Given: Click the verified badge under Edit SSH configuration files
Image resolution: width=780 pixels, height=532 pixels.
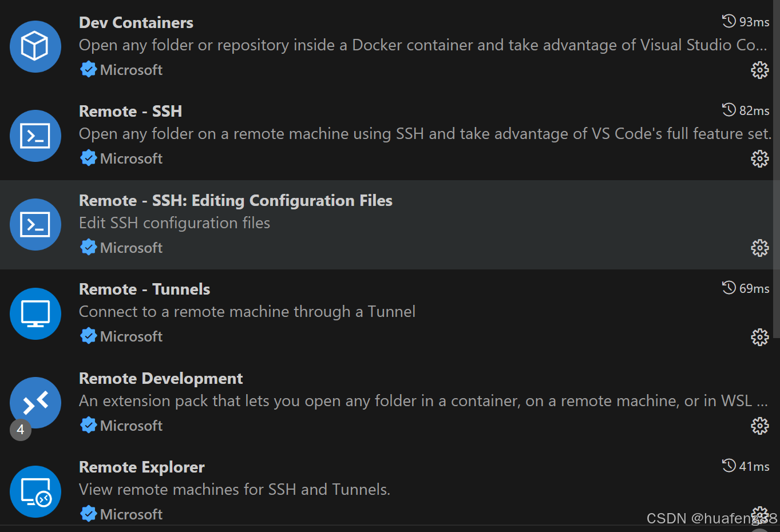Looking at the screenshot, I should click(88, 247).
